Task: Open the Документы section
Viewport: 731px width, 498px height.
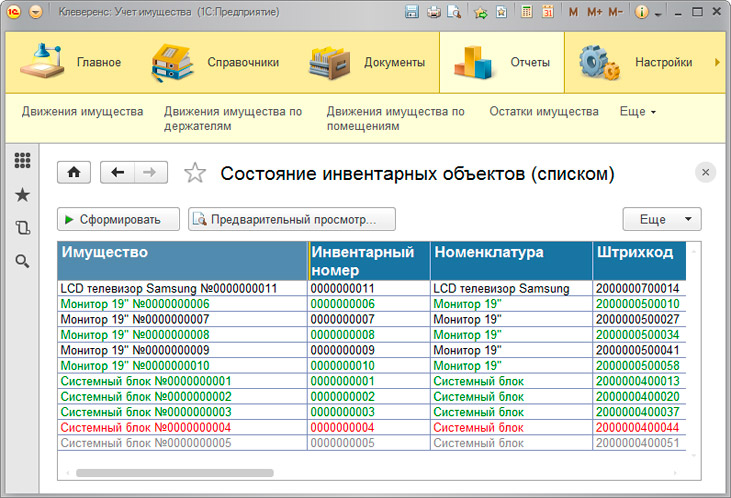Action: click(367, 62)
